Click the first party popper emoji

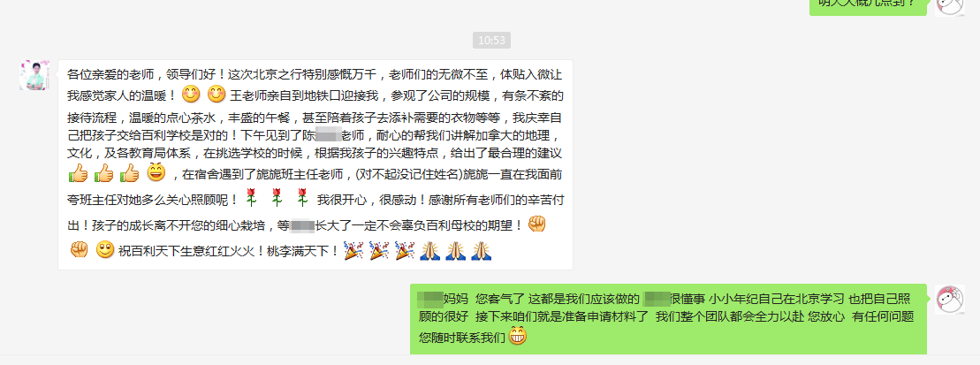353,251
